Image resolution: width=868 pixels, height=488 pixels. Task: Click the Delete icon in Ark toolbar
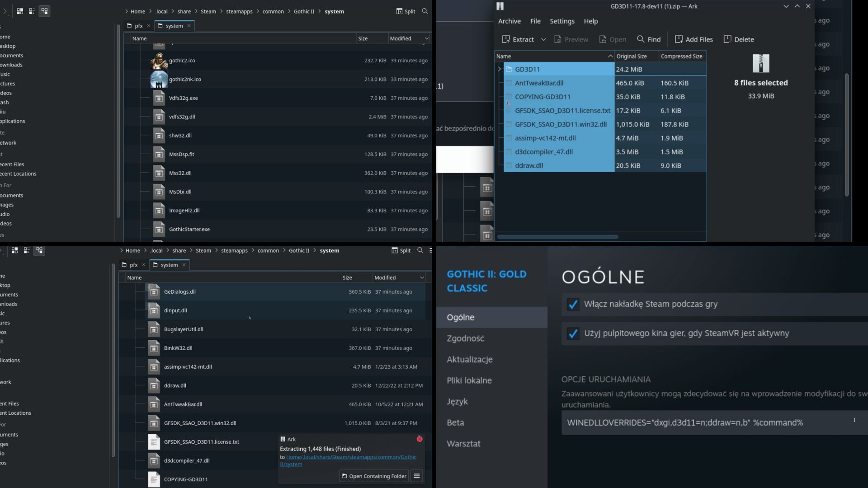[727, 39]
